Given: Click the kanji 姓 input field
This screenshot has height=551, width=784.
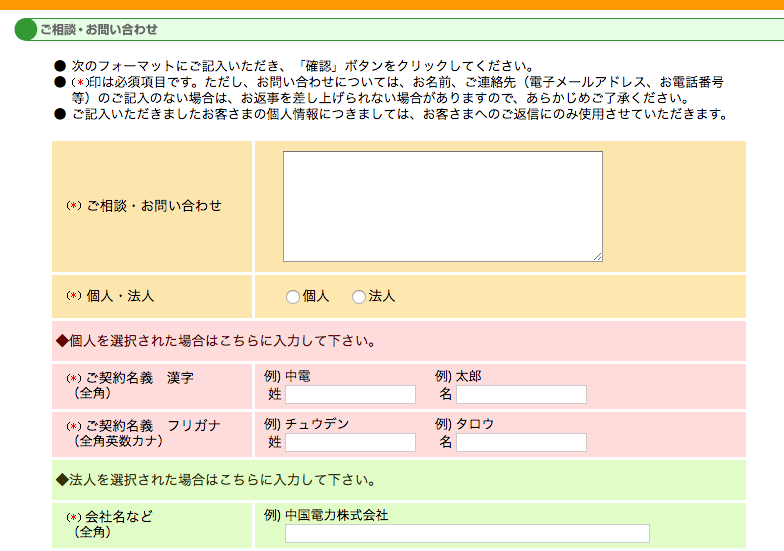Looking at the screenshot, I should tap(350, 395).
